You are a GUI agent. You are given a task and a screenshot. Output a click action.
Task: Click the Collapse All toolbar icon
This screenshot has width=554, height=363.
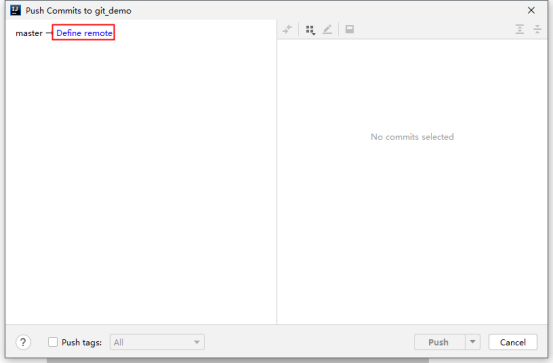(537, 29)
